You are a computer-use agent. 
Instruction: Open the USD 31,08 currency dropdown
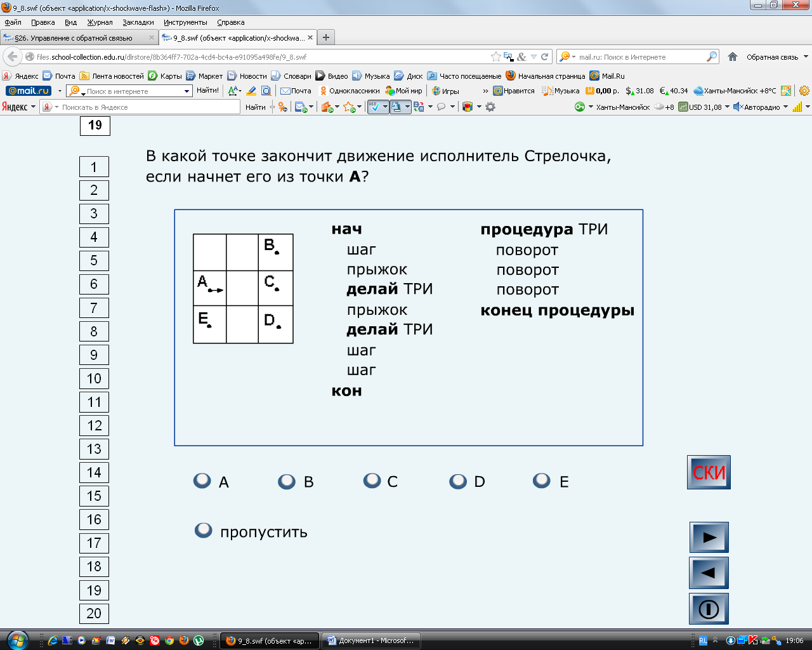(x=704, y=107)
